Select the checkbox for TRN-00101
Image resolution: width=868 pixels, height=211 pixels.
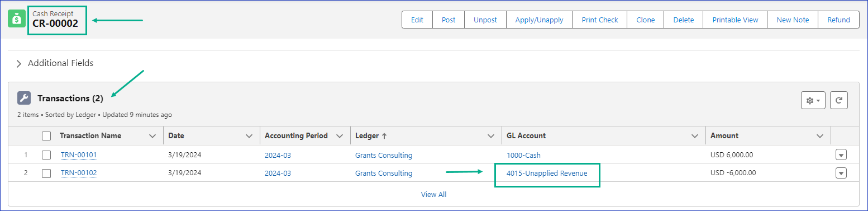tap(46, 155)
